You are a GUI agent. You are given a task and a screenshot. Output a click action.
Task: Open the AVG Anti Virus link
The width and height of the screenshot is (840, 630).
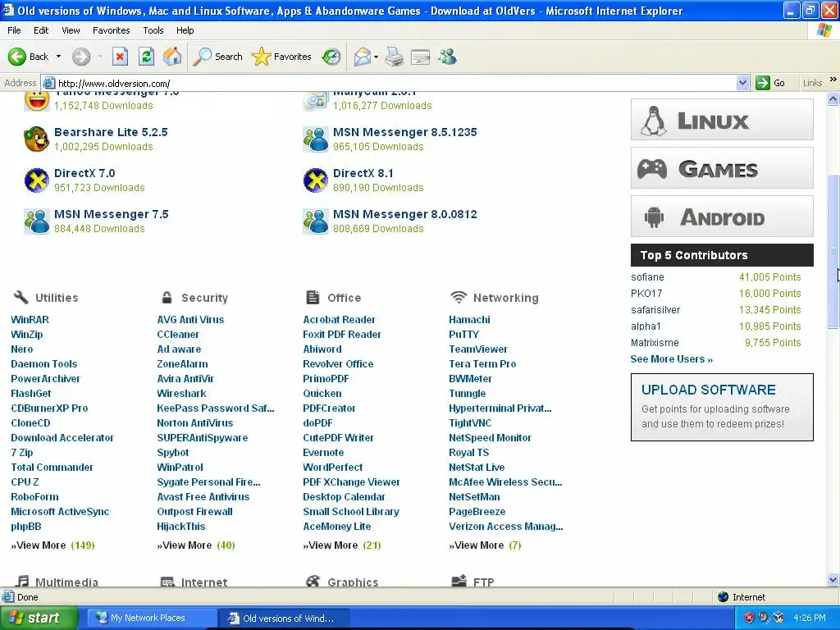coord(190,319)
